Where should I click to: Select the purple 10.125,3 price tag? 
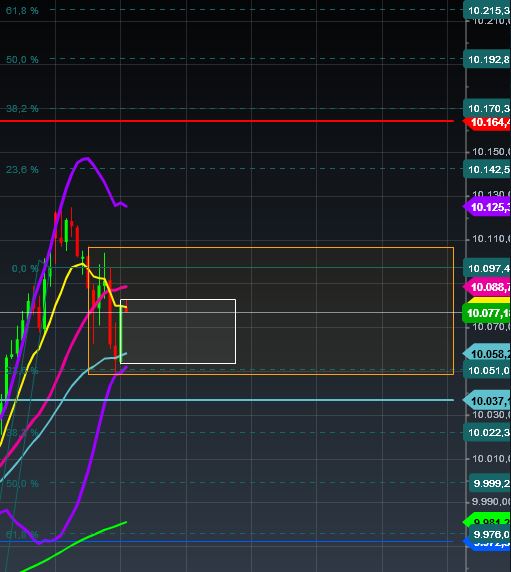(487, 207)
